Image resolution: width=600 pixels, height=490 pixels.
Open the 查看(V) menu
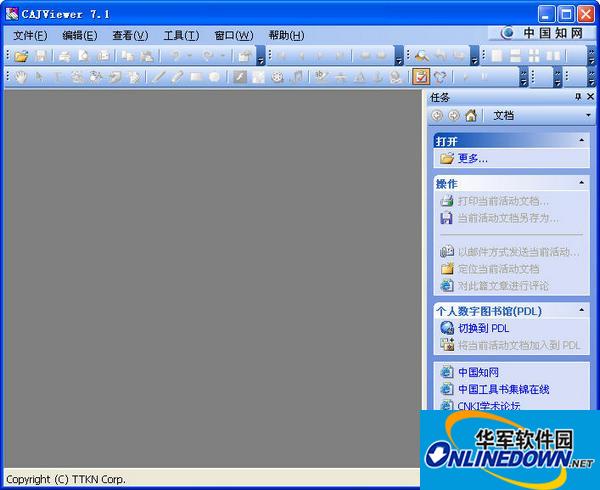(130, 36)
